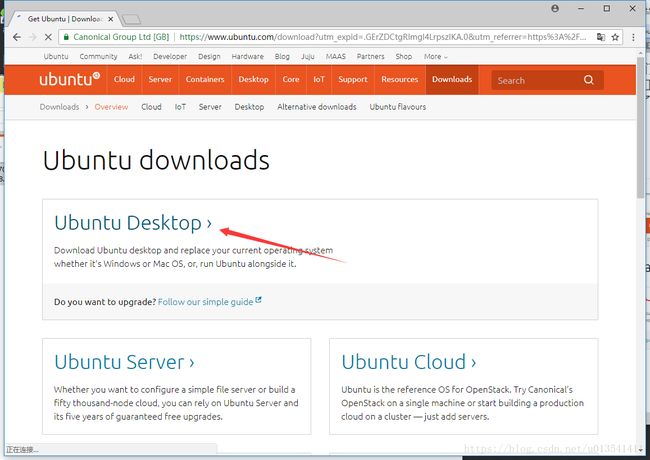Open Desktop in the orange navigation

click(253, 80)
